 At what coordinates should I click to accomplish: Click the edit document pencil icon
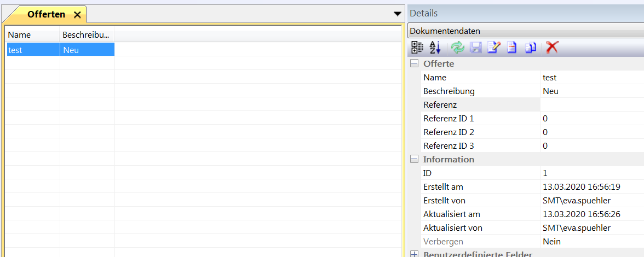(493, 48)
